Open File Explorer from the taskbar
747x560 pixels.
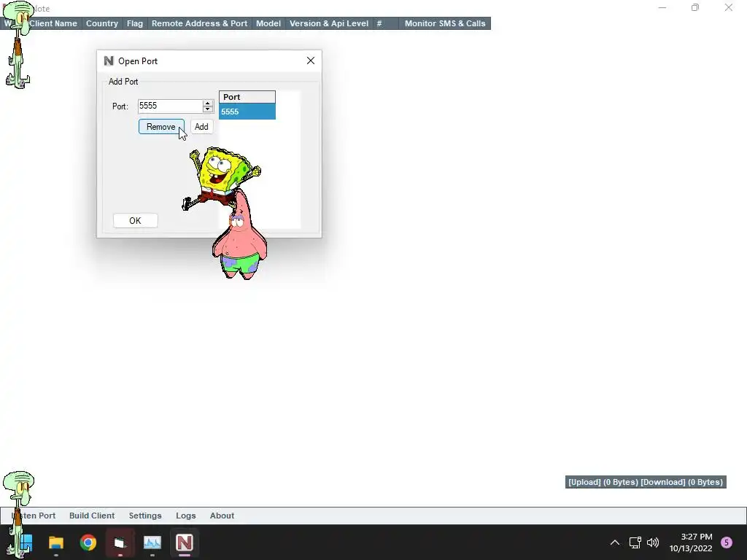(56, 542)
